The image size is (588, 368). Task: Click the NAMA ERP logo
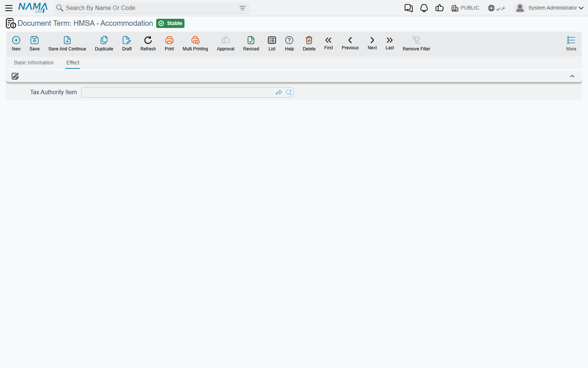point(33,8)
